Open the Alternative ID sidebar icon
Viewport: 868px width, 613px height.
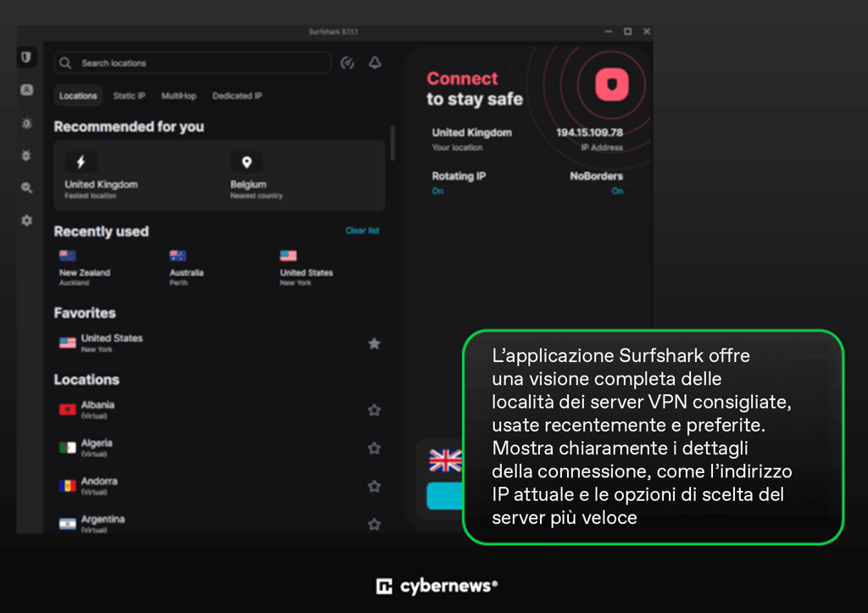[x=26, y=90]
